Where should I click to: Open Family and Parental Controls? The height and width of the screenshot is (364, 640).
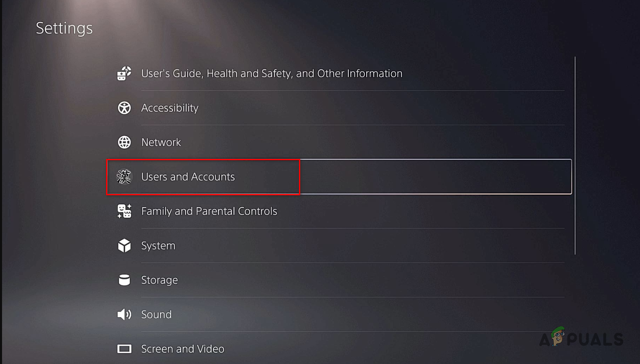pyautogui.click(x=209, y=211)
